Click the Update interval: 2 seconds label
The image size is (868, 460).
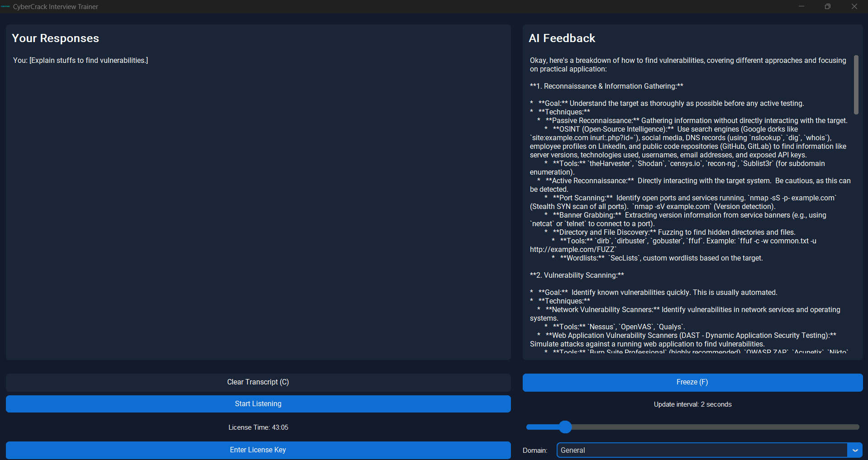coord(692,404)
